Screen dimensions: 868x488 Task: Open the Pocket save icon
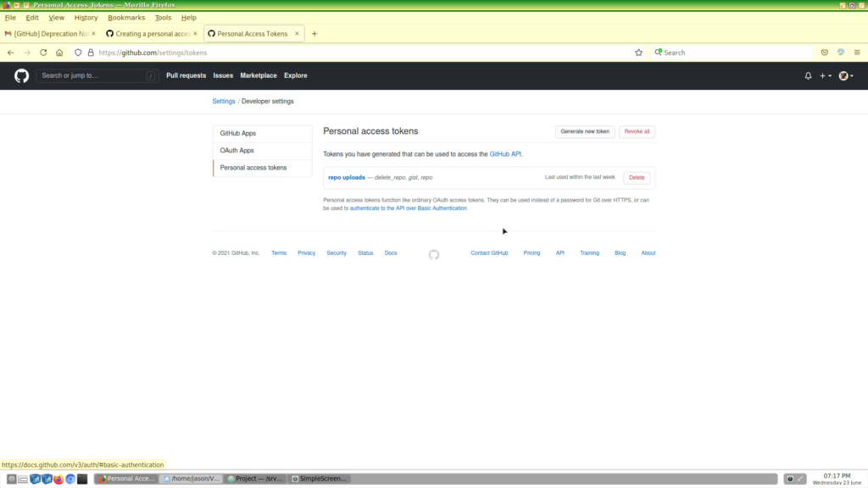coord(825,53)
